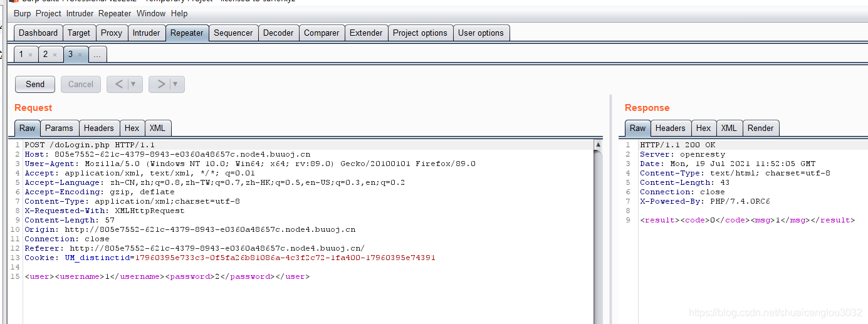
Task: Switch to the Sequencer tab
Action: click(233, 33)
